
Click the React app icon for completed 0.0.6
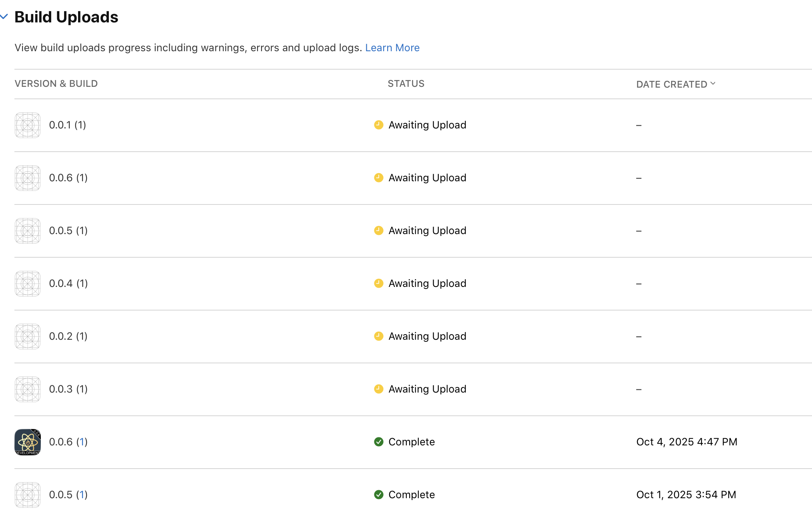tap(28, 442)
